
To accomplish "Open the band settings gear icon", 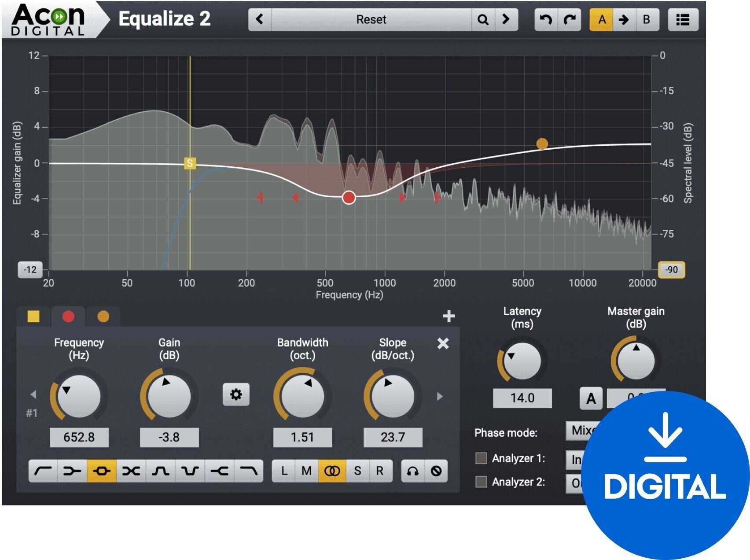I will 236,395.
